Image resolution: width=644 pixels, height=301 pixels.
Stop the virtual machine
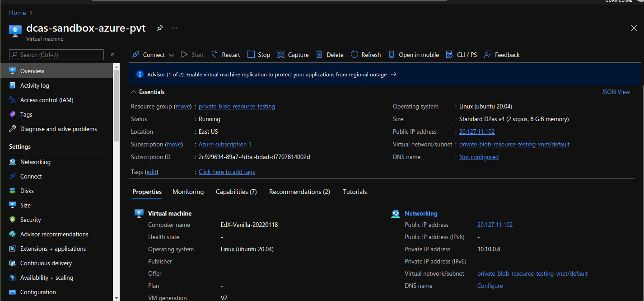pos(259,55)
